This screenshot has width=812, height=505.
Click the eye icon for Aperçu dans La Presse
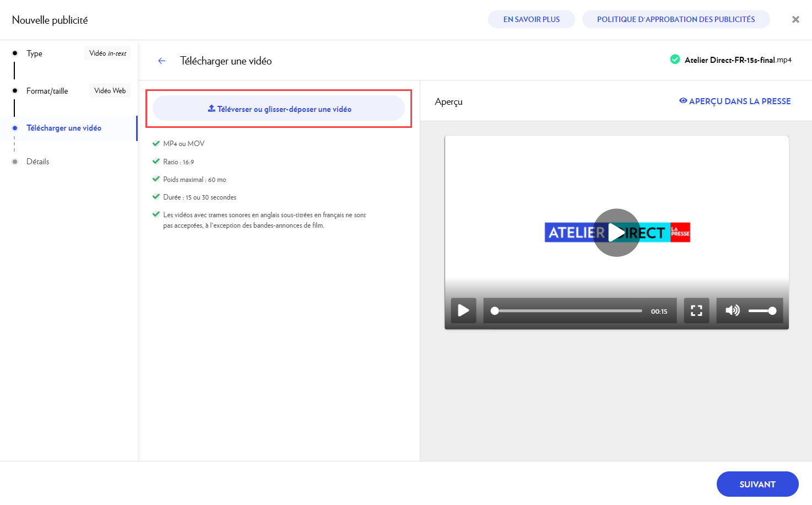click(683, 101)
